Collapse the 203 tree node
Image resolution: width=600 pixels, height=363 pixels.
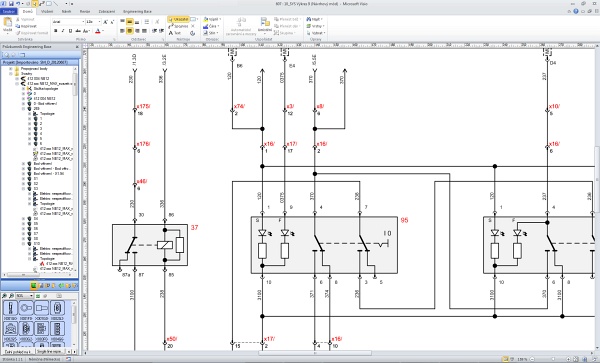coord(24,109)
